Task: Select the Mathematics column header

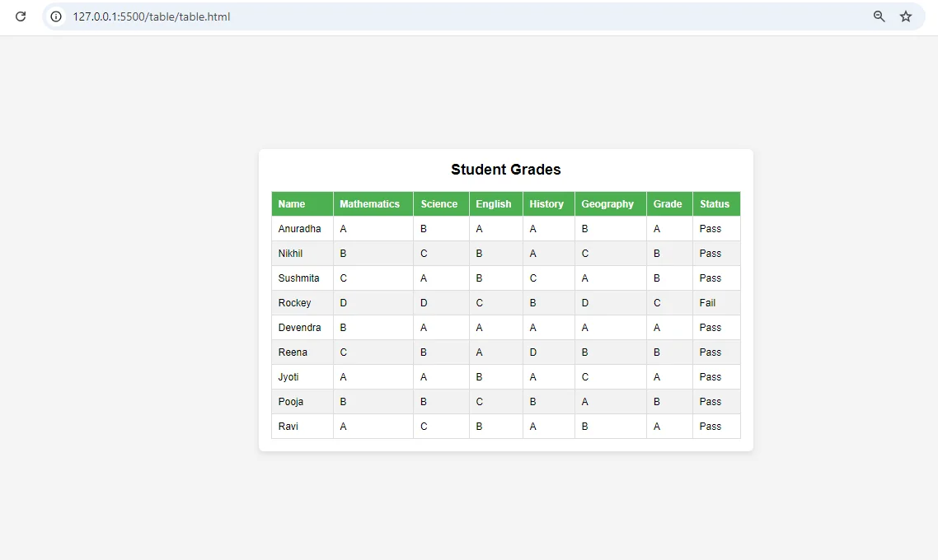Action: [371, 203]
